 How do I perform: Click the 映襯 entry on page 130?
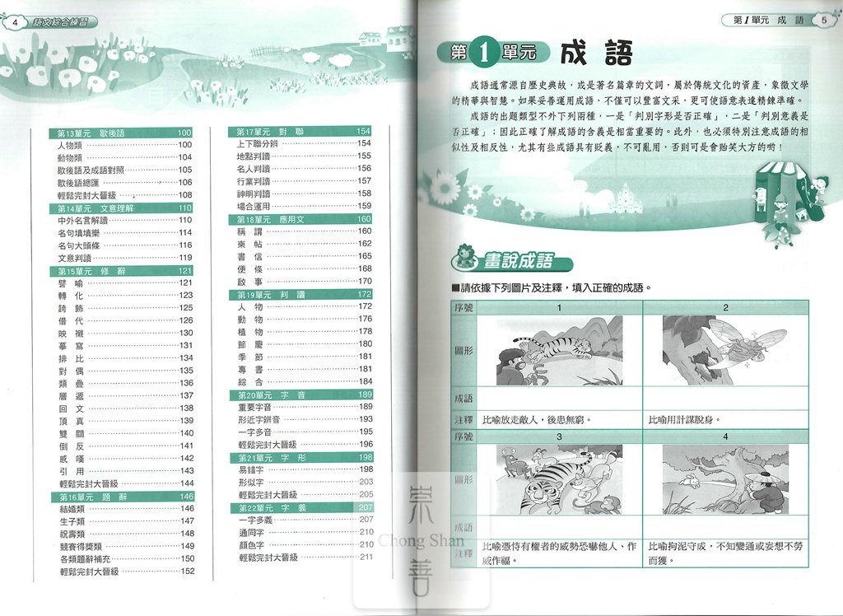[125, 333]
